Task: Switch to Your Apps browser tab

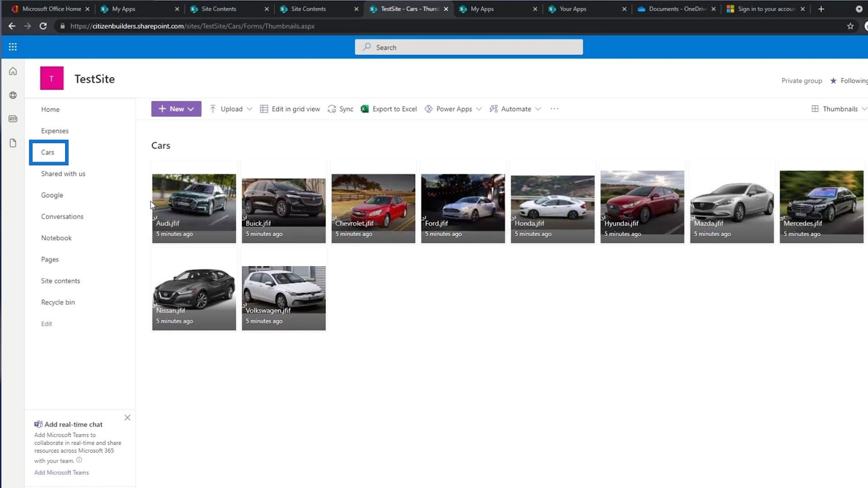Action: (587, 9)
